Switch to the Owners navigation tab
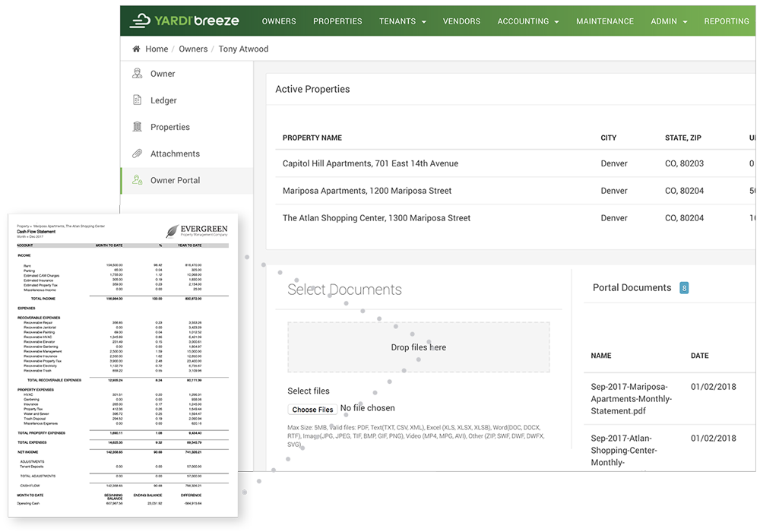The image size is (760, 532). (x=279, y=21)
